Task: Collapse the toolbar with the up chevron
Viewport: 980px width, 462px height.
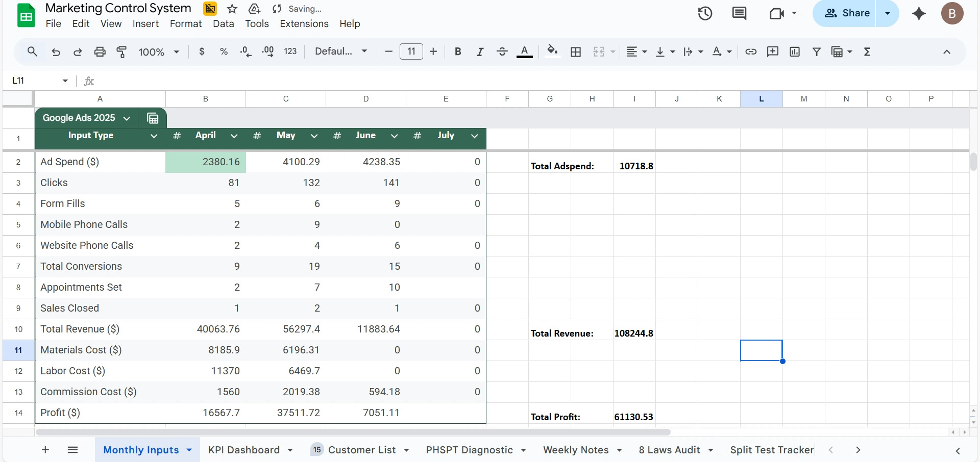Action: tap(947, 52)
